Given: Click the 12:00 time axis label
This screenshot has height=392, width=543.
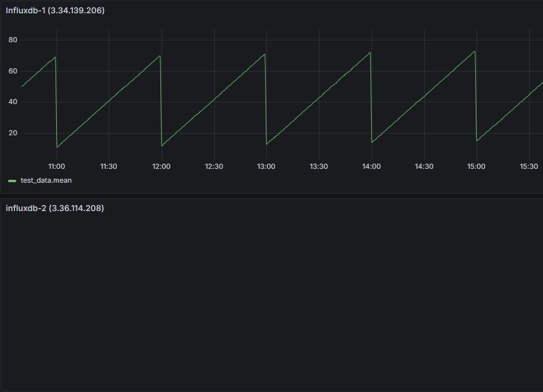Looking at the screenshot, I should point(162,167).
